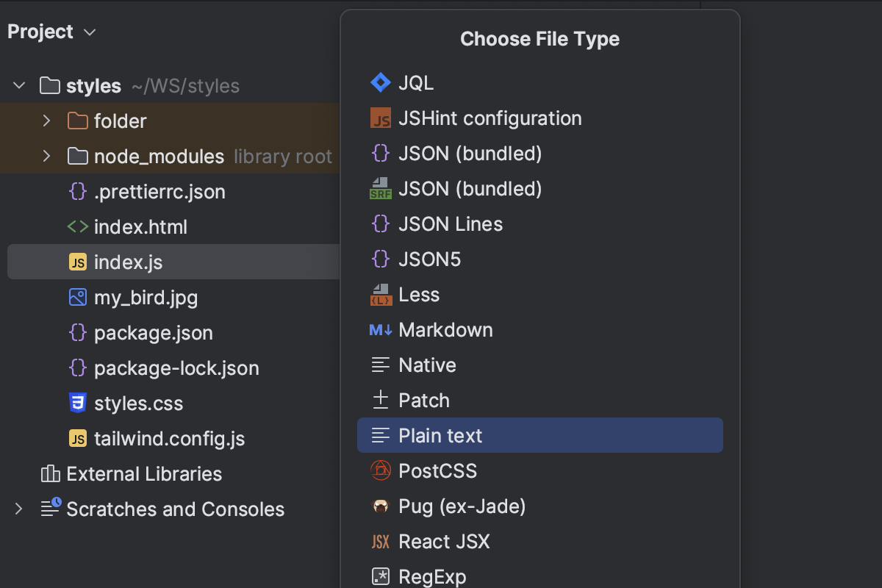882x588 pixels.
Task: Select the PostCSS icon in the list
Action: tap(381, 470)
